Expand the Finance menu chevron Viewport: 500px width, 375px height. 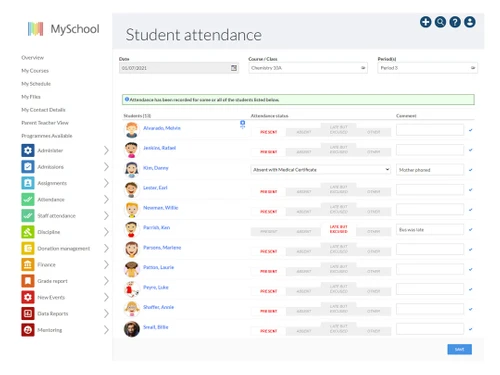click(106, 265)
